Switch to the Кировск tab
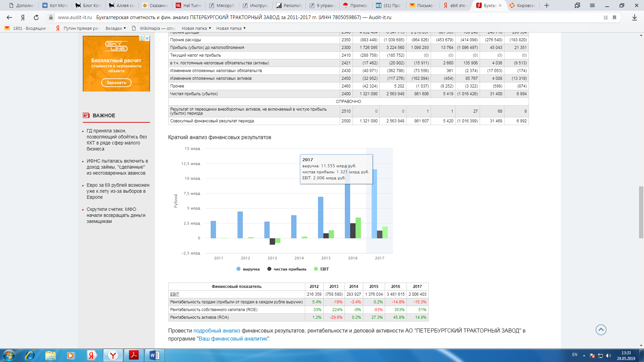The height and width of the screenshot is (362, 644). [523, 5]
